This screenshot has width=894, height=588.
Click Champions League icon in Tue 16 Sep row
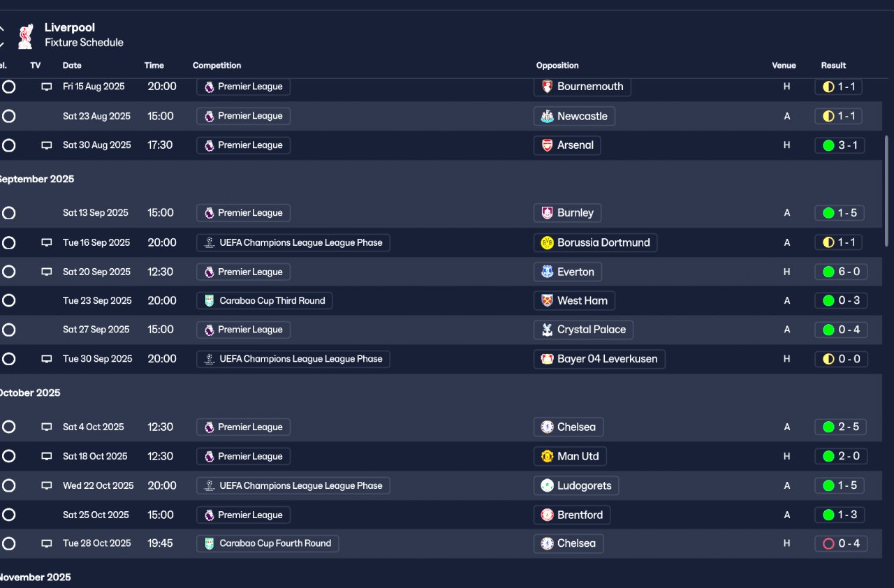(x=210, y=242)
